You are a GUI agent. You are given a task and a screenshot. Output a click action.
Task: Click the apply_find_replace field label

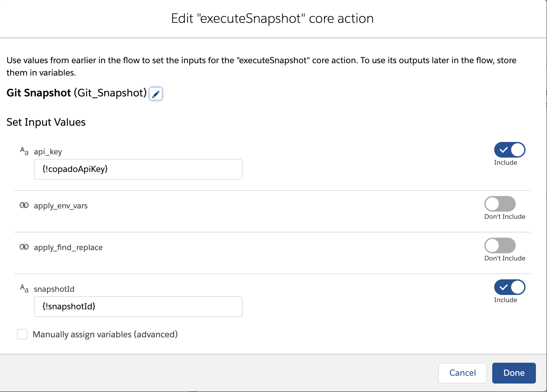click(x=68, y=247)
